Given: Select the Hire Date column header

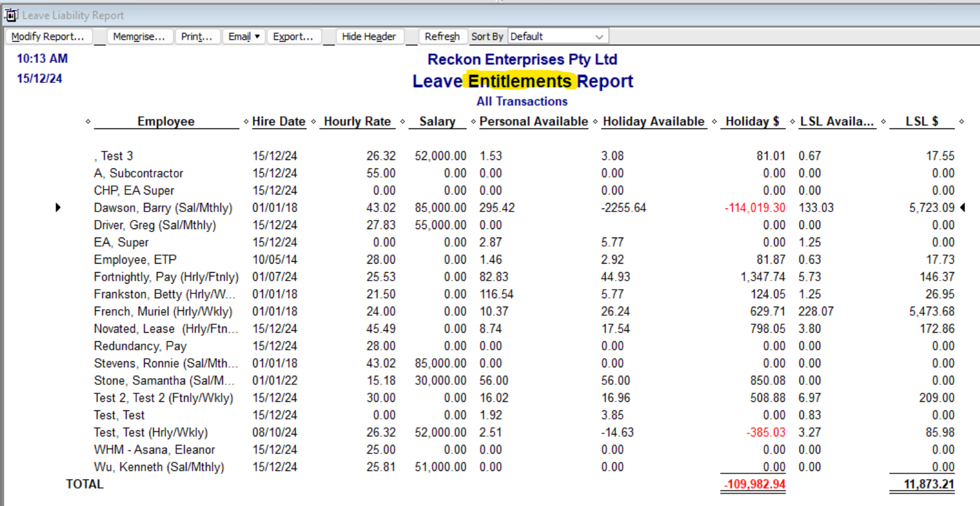Looking at the screenshot, I should [279, 121].
